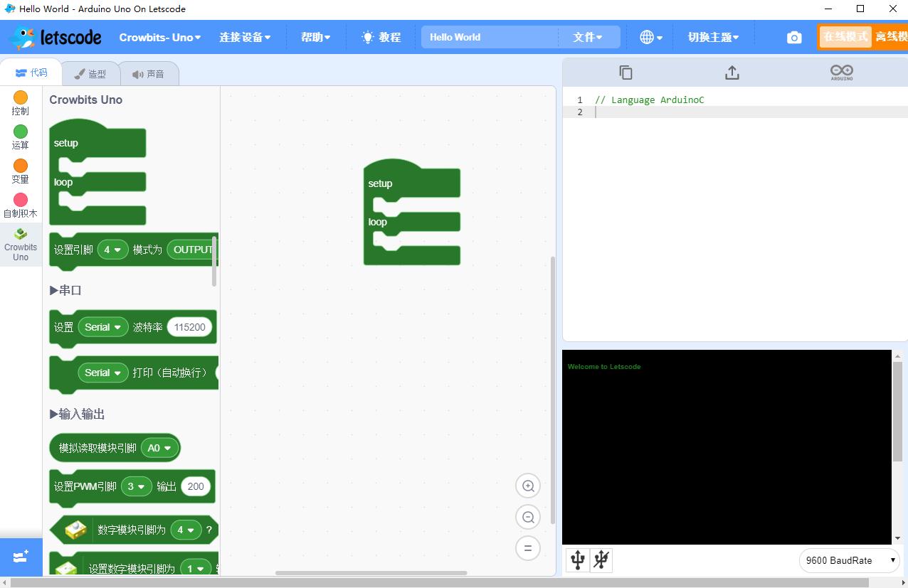The width and height of the screenshot is (908, 588).
Task: Take a screenshot with the camera icon
Action: (794, 38)
